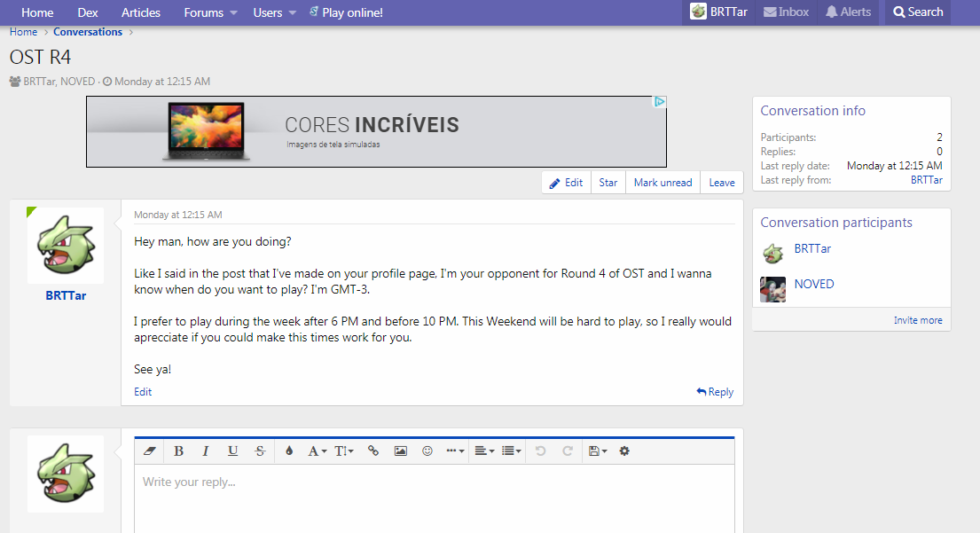980x533 pixels.
Task: Open the Cores Incríveis banner ad
Action: point(376,131)
